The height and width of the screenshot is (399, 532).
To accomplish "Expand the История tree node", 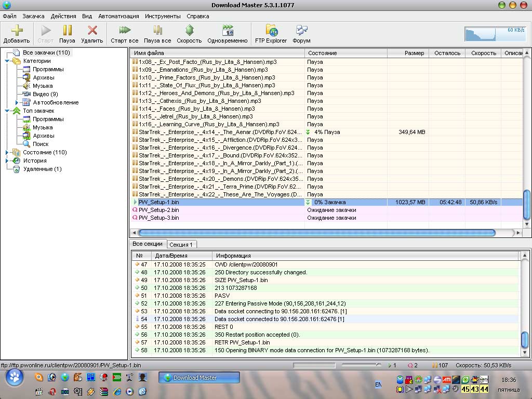I will pyautogui.click(x=7, y=161).
